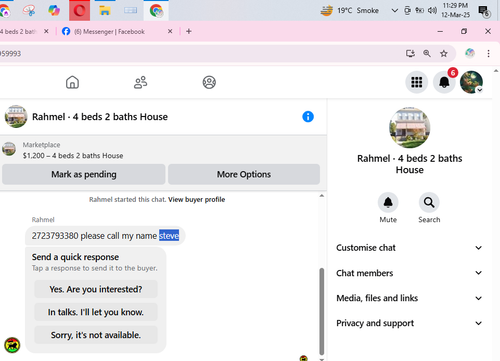Show hidden system tray icons chevron

coord(394,11)
